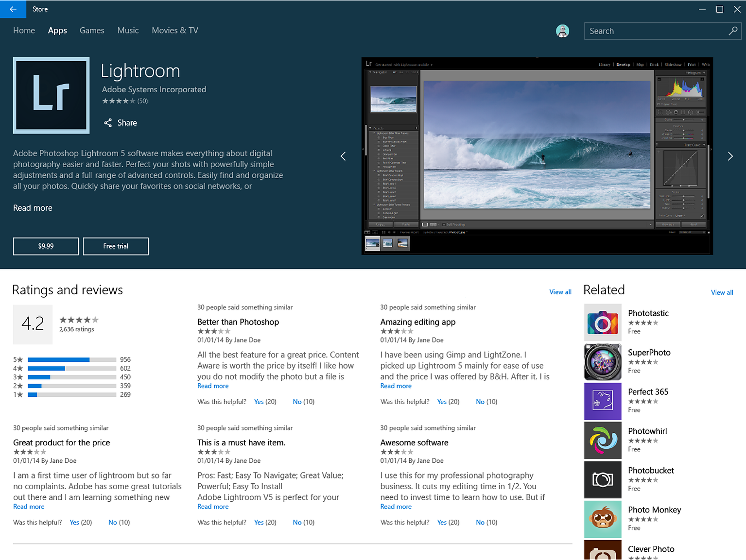The width and height of the screenshot is (746, 560).
Task: Open the SuperPhoto related app title
Action: click(649, 353)
